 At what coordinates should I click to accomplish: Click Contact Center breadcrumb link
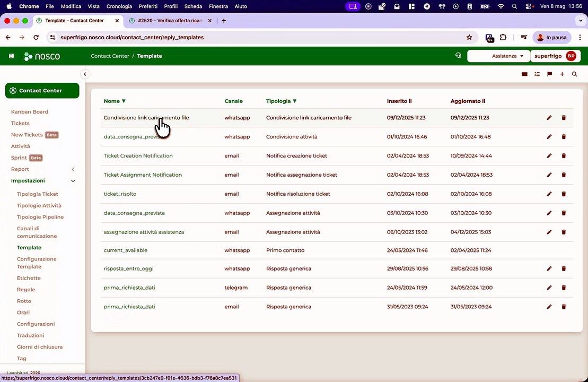click(110, 56)
